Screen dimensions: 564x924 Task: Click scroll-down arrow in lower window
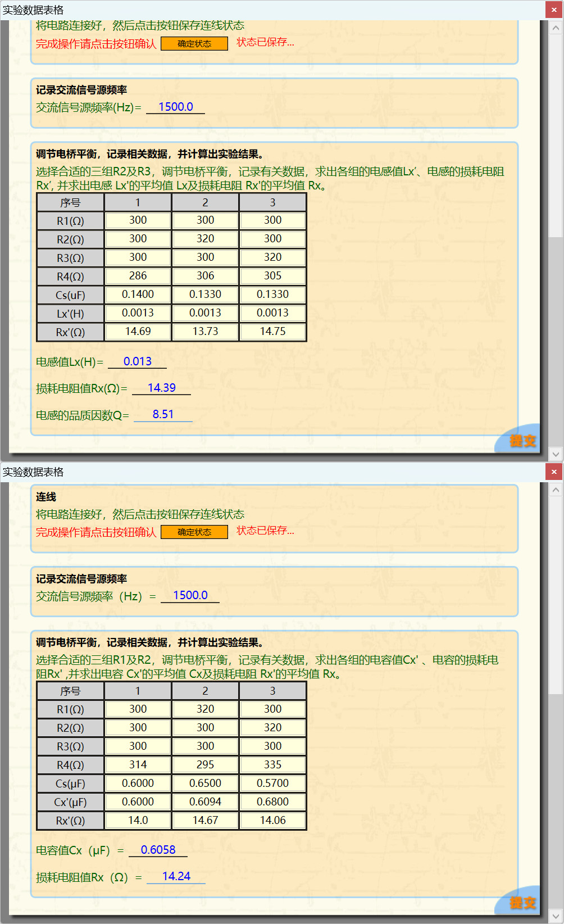point(556,916)
